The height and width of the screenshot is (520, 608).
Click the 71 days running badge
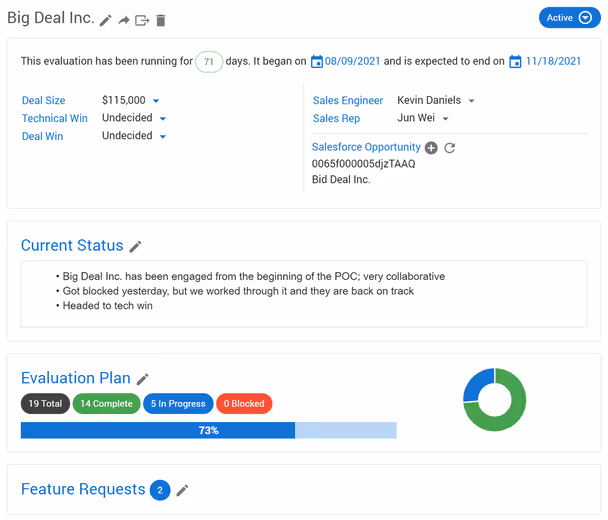coord(209,62)
